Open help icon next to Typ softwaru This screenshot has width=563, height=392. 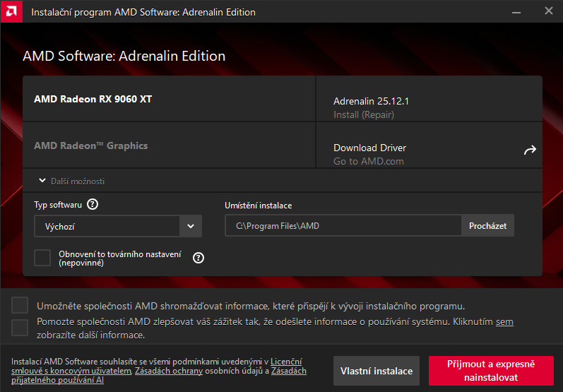[93, 205]
